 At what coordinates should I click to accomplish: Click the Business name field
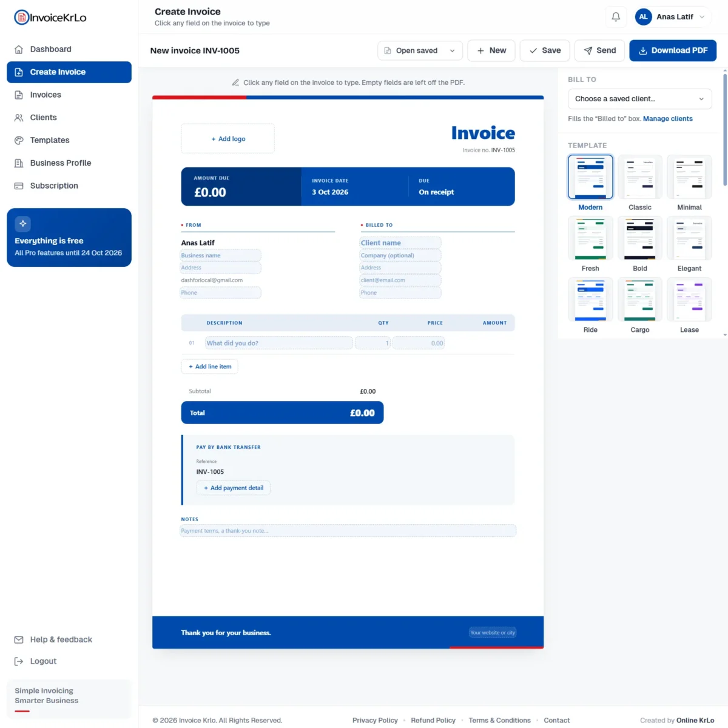[221, 255]
